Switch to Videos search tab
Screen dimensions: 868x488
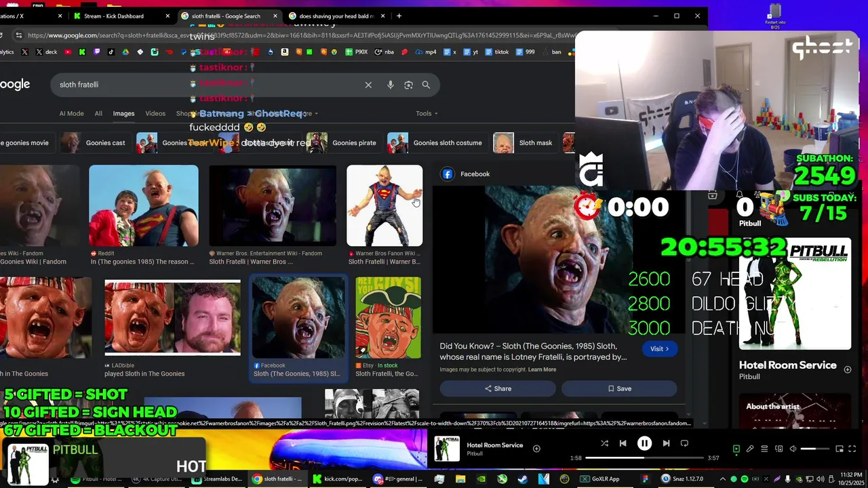pos(155,114)
